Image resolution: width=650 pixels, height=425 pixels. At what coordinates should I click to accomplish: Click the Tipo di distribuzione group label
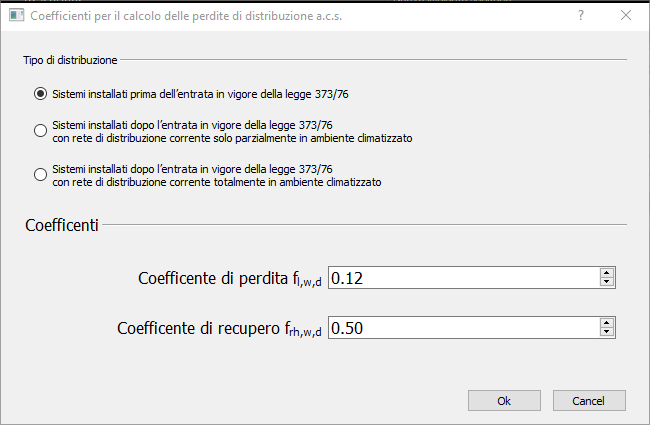click(70, 60)
